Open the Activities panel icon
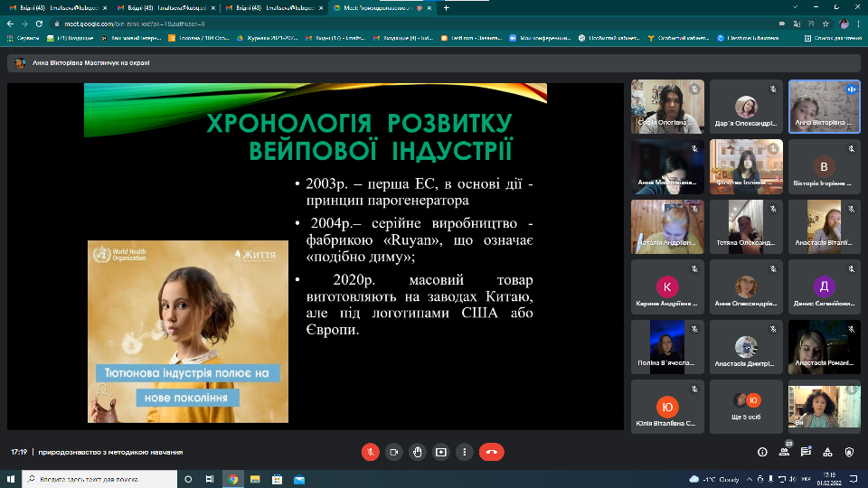Viewport: 868px width, 488px height. 827,452
